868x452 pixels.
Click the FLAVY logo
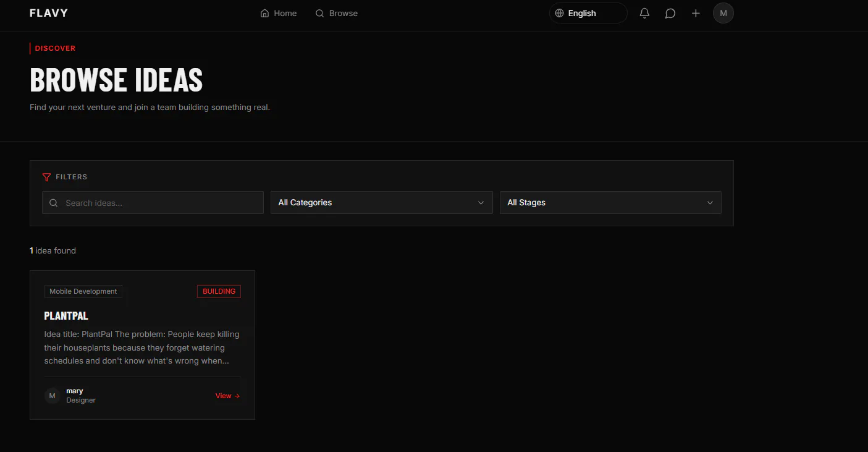[x=49, y=13]
